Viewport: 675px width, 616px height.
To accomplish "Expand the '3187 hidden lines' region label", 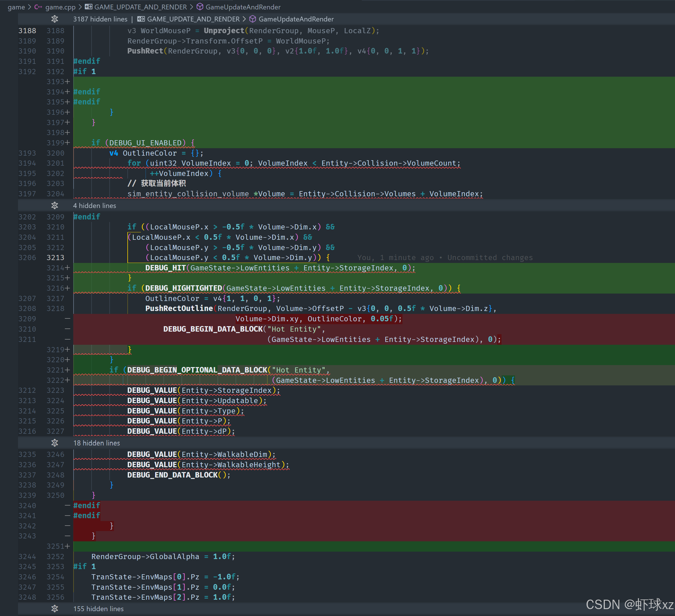I will pos(100,19).
